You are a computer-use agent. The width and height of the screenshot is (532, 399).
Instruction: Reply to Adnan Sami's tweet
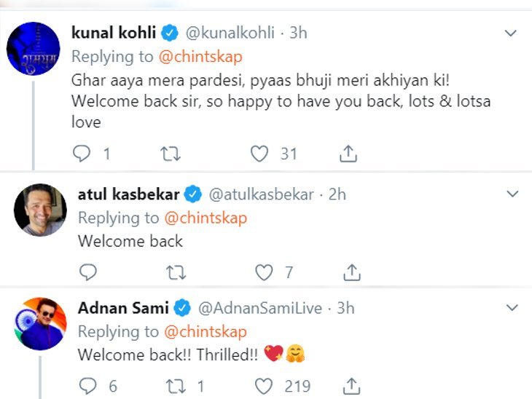click(x=87, y=385)
